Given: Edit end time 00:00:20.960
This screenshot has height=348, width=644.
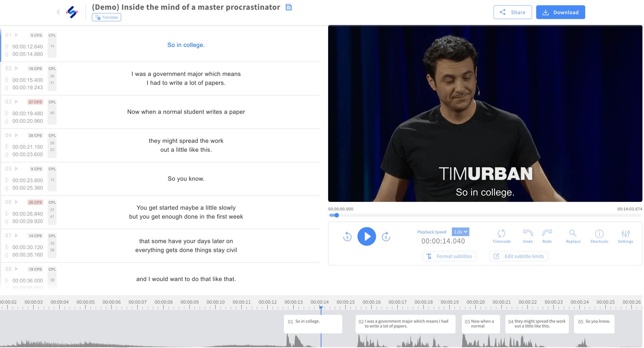Looking at the screenshot, I should pos(27,121).
